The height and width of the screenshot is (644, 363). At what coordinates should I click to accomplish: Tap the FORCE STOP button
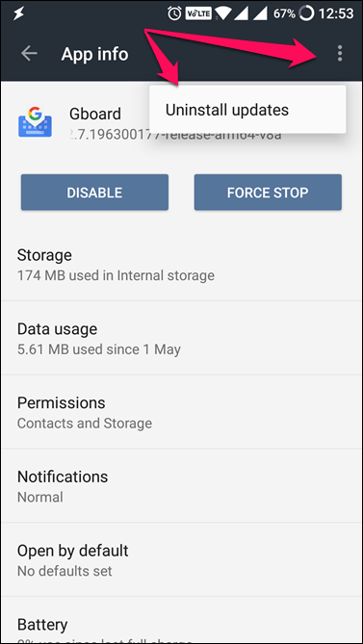click(268, 193)
